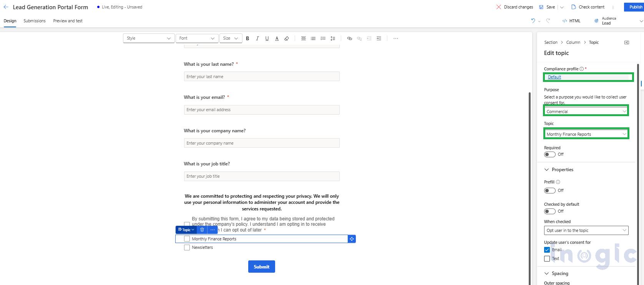The image size is (644, 285).
Task: Redo the last change
Action: pyautogui.click(x=548, y=21)
